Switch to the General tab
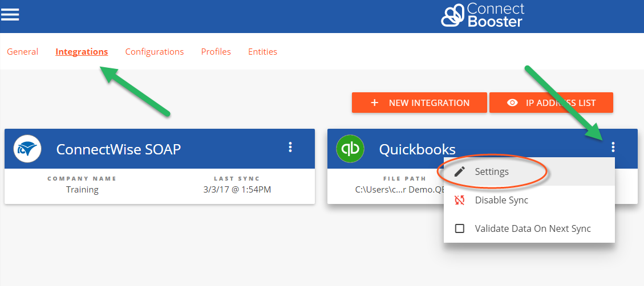 23,52
